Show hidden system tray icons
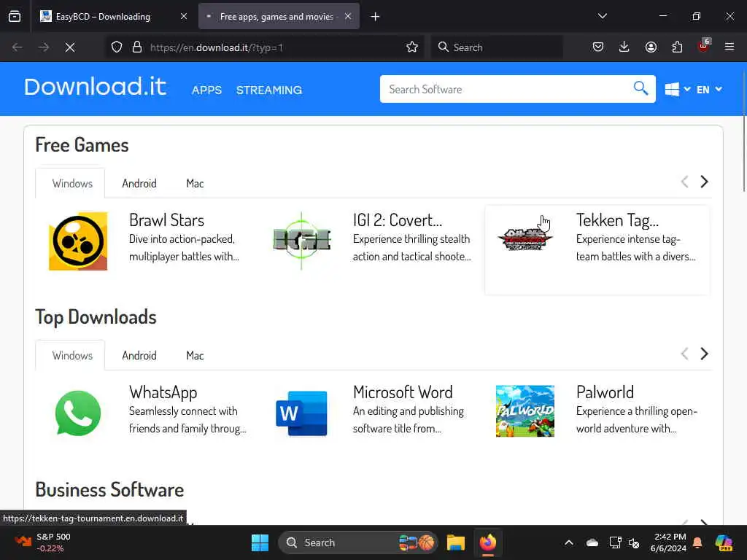Viewport: 747px width, 560px height. [x=569, y=542]
